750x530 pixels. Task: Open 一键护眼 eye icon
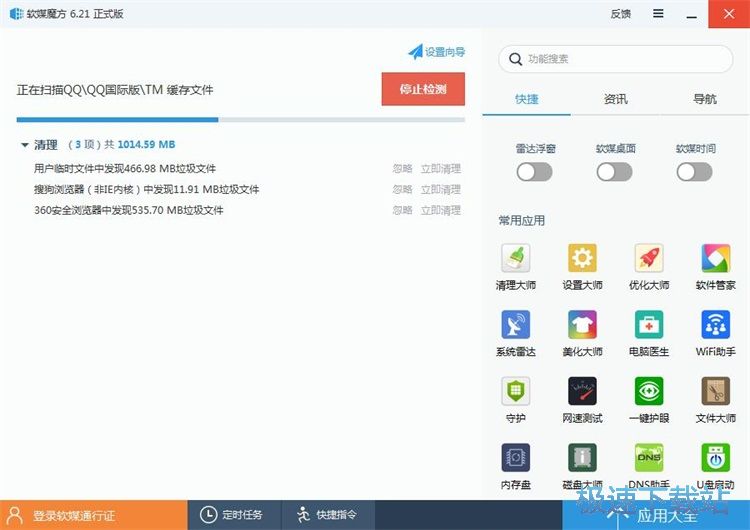(649, 391)
